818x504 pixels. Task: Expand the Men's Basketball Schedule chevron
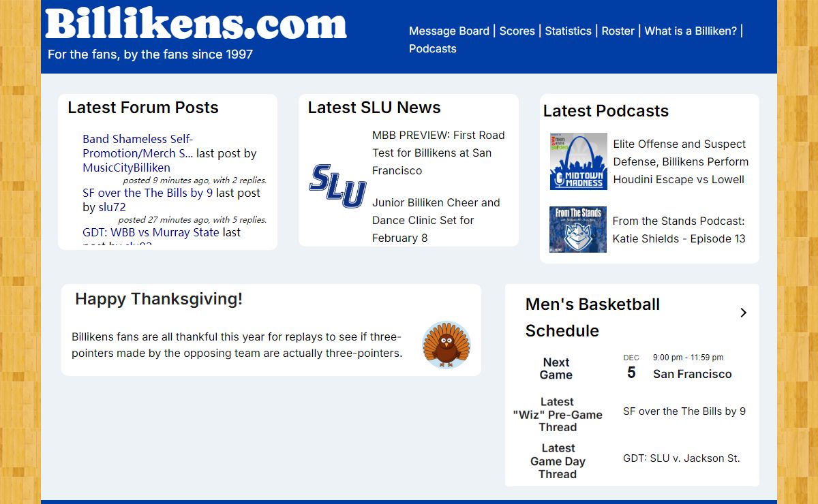(x=743, y=313)
